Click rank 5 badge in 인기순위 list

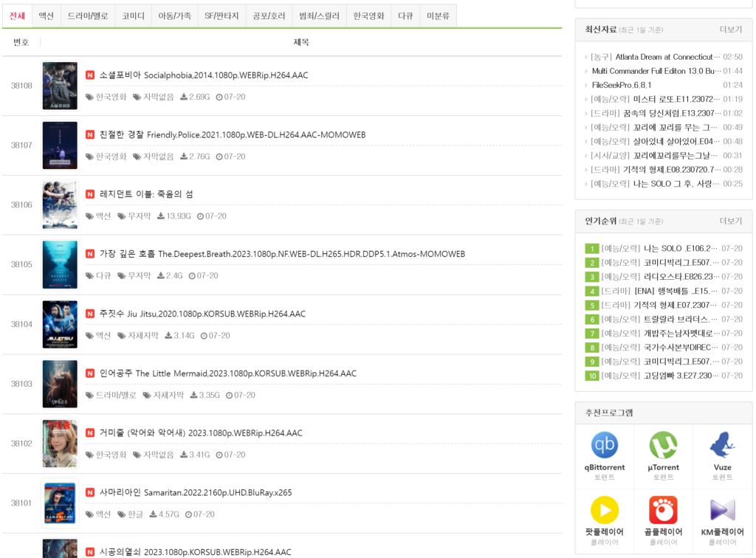(591, 305)
